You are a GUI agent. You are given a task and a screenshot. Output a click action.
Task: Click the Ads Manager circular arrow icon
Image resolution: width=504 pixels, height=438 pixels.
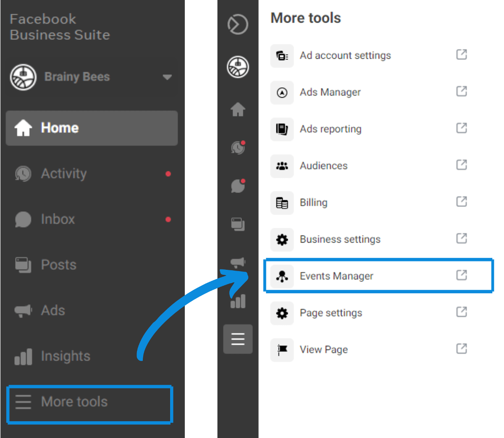pyautogui.click(x=282, y=92)
